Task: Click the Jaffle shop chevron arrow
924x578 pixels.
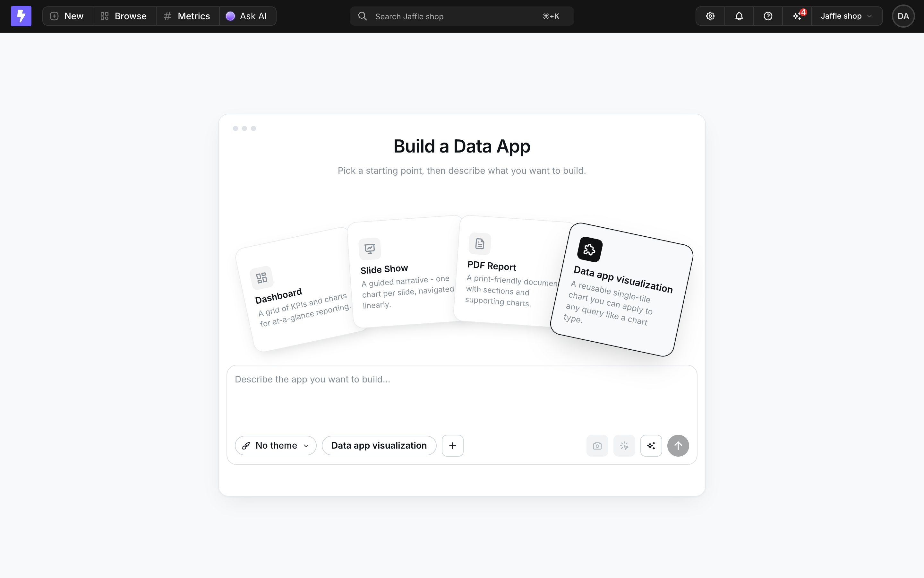Action: 870,16
